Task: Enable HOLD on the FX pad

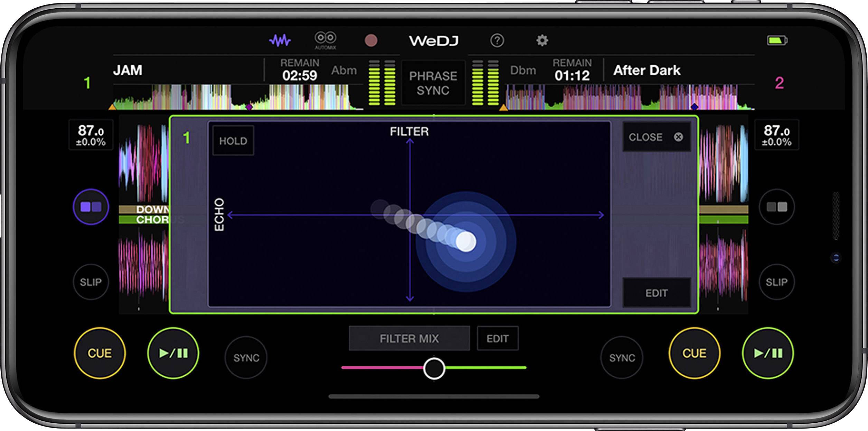Action: tap(233, 140)
